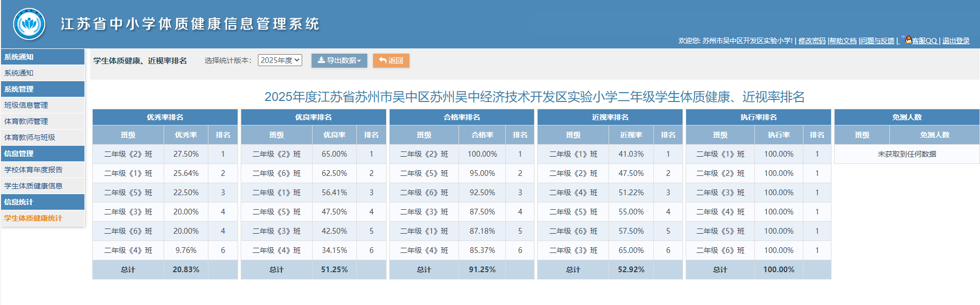Open the year version dropdown 2025年度
The image size is (980, 305).
280,60
